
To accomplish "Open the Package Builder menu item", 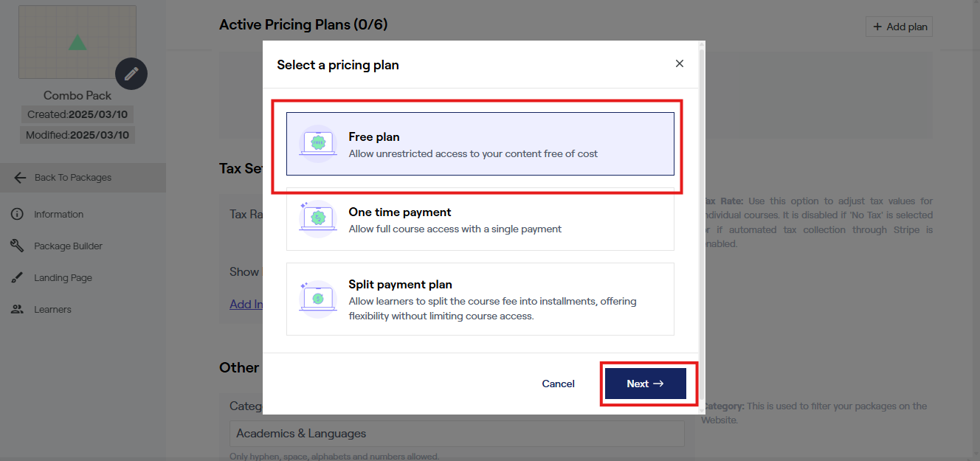I will click(x=68, y=246).
